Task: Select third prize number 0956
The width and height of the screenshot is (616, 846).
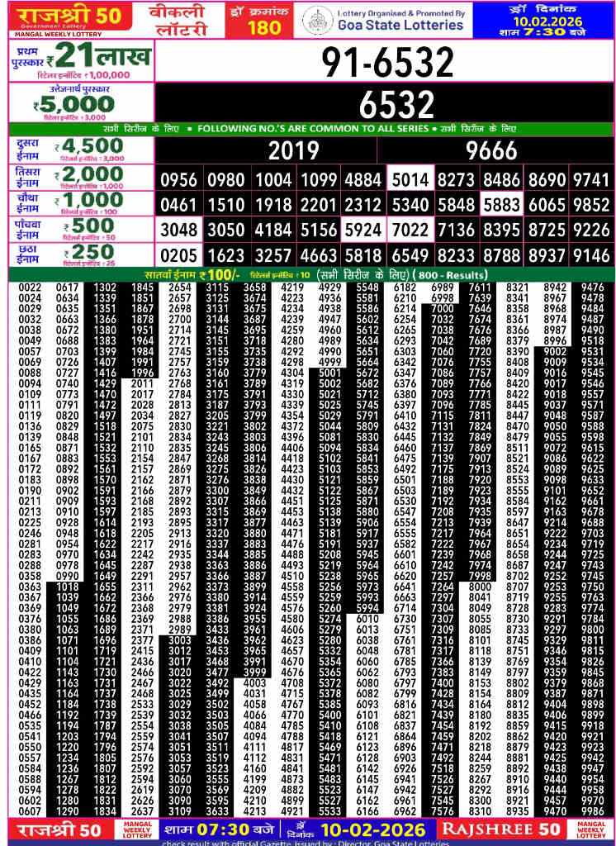Action: [x=179, y=179]
